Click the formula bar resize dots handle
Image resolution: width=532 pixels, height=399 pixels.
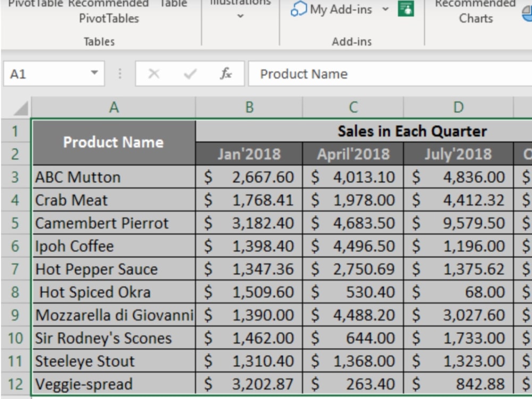(x=120, y=73)
